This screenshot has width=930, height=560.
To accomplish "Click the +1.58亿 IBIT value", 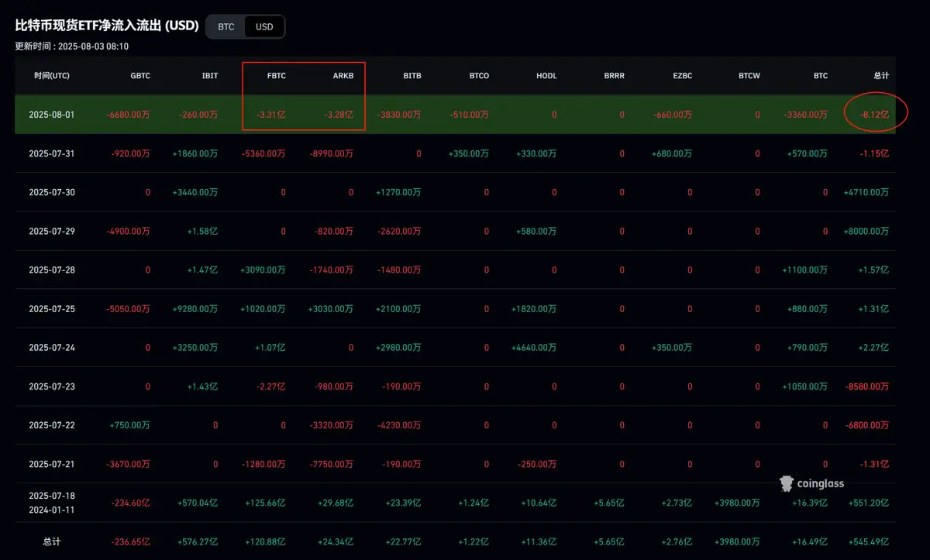I will point(202,231).
